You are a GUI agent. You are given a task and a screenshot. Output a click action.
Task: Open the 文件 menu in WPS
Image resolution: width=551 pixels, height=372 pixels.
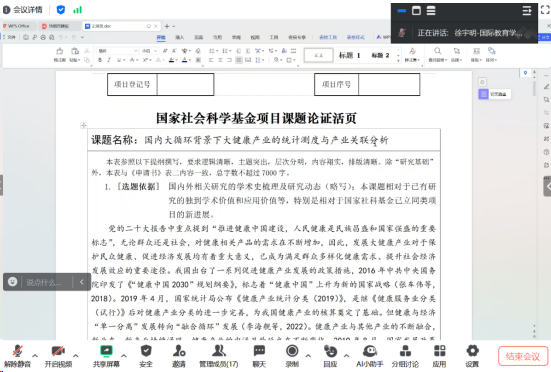10,37
